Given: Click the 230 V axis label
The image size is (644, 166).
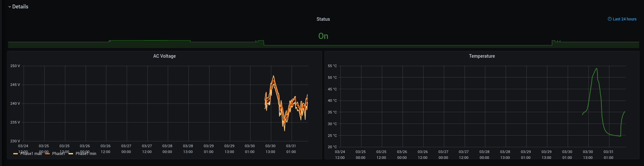Looking at the screenshot, I should (15, 141).
